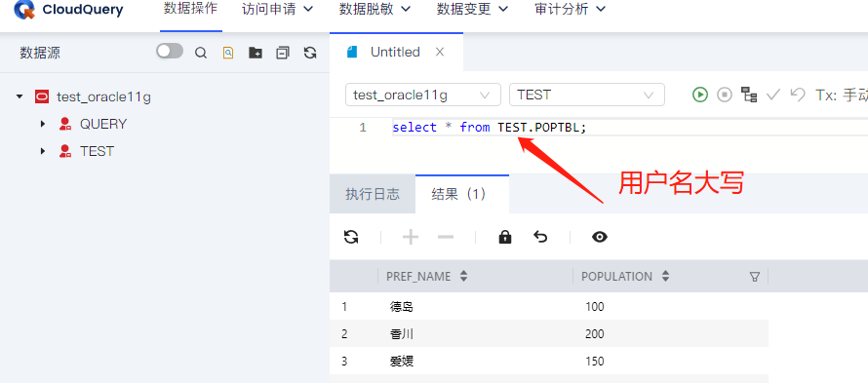Sort by the PREF_NAME column
Screen dimensions: 868x383
tap(464, 276)
